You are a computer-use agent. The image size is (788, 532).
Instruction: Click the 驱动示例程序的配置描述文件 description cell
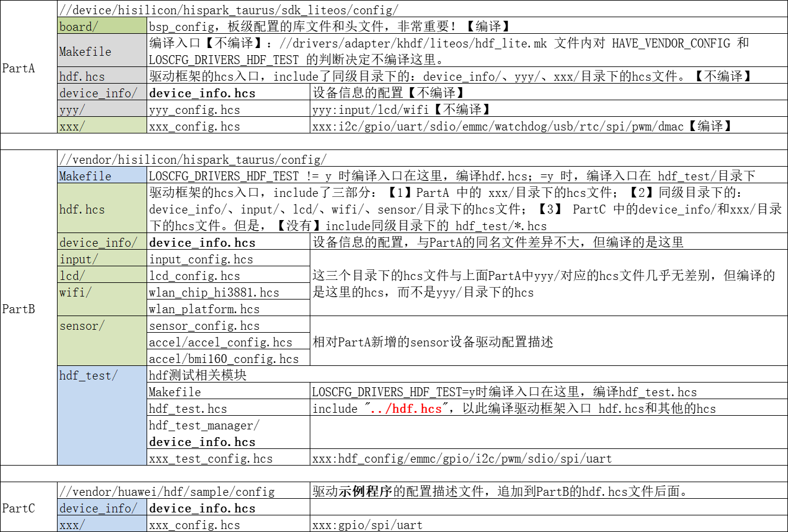click(x=549, y=490)
